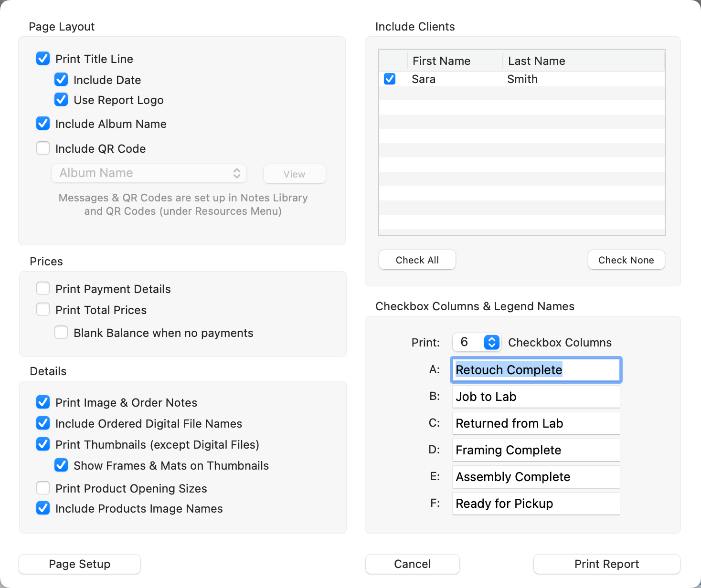Open Page Setup

click(80, 564)
